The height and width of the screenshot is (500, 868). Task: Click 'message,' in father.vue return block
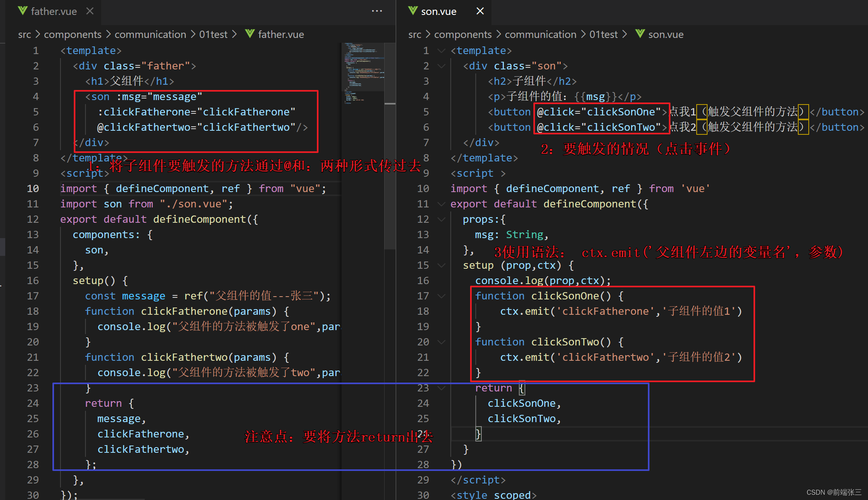coord(121,418)
